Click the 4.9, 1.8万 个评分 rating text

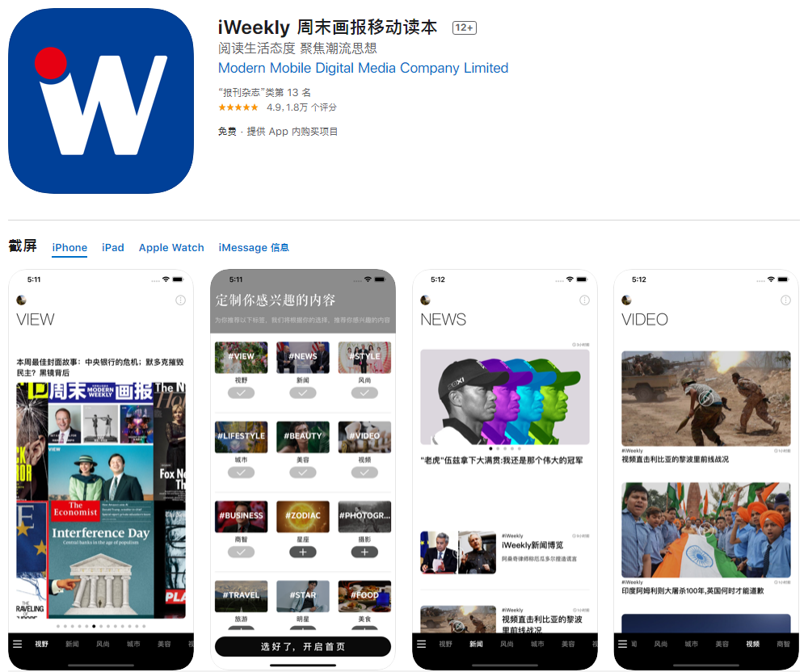click(x=301, y=107)
